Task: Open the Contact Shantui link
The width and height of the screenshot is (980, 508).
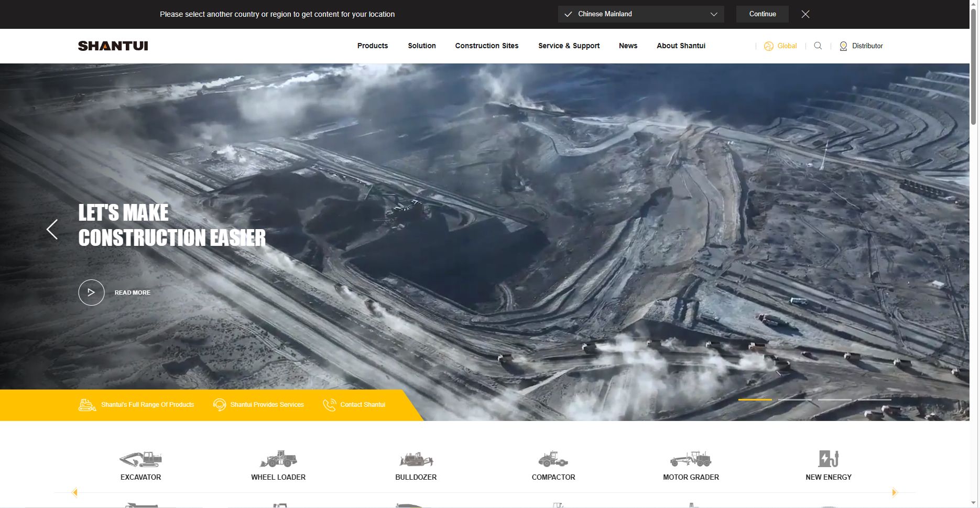Action: pos(363,405)
